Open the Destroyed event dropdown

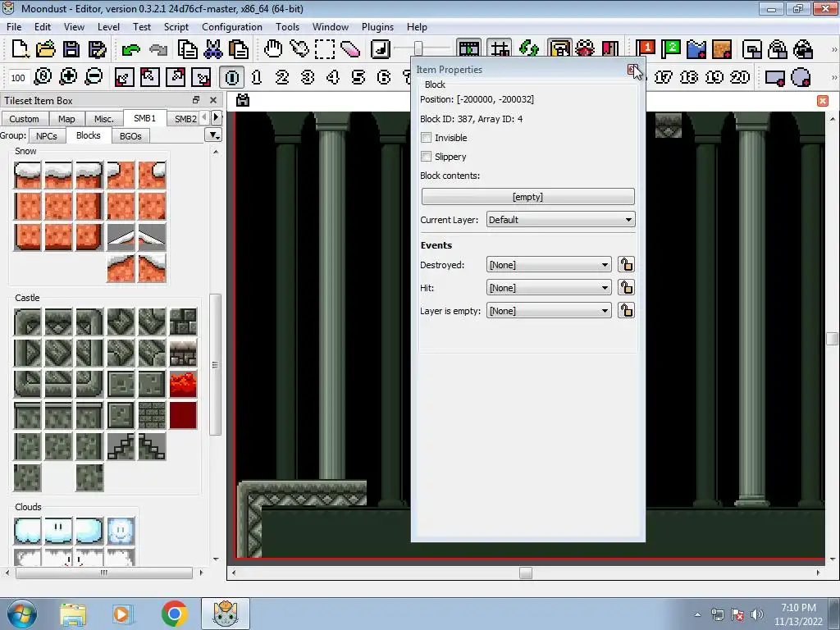click(549, 265)
